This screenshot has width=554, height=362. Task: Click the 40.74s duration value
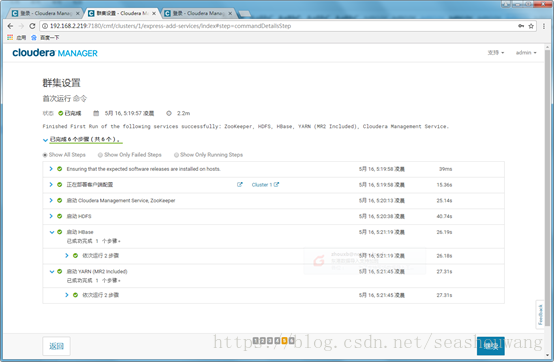click(x=444, y=216)
